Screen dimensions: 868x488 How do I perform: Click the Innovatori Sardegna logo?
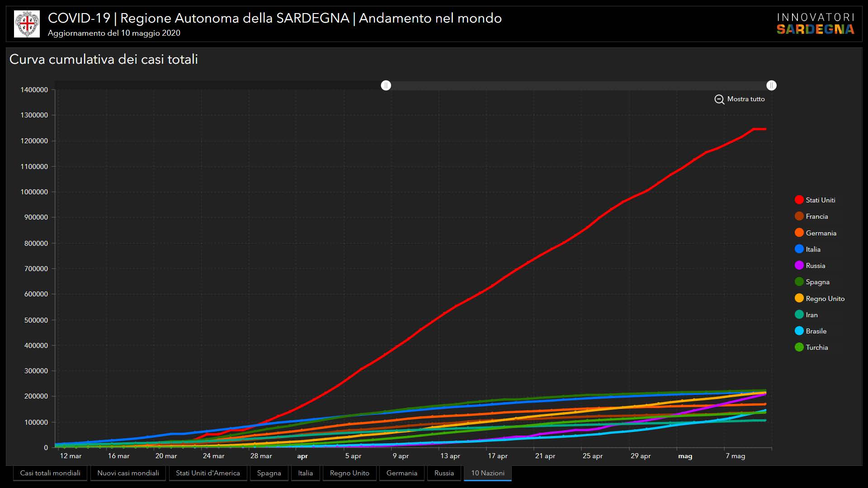coord(815,24)
